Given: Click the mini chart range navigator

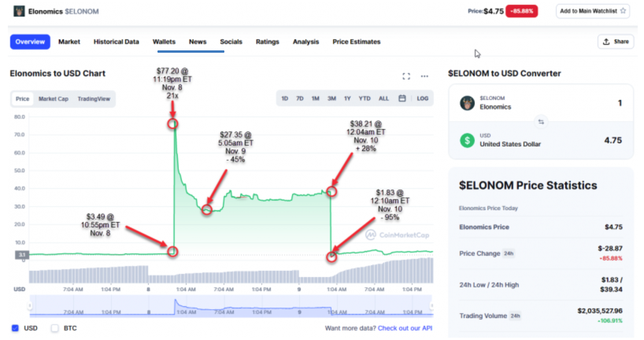Looking at the screenshot, I should [231, 306].
